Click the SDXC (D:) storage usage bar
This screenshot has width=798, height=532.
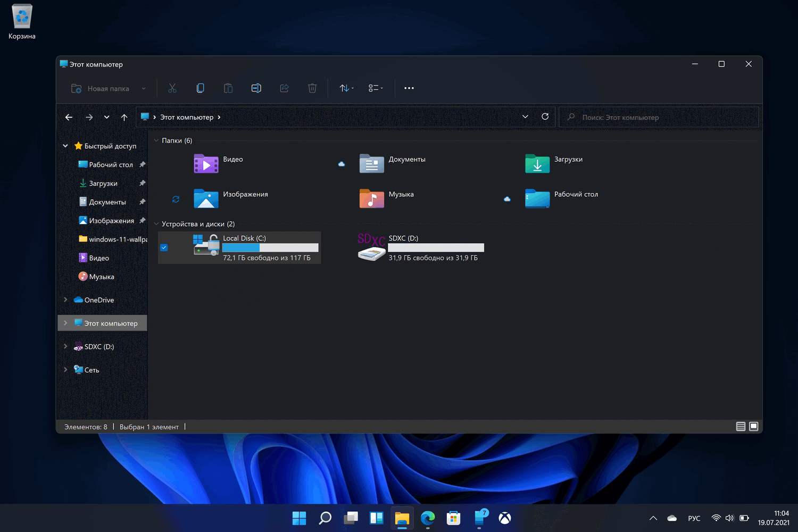[436, 248]
